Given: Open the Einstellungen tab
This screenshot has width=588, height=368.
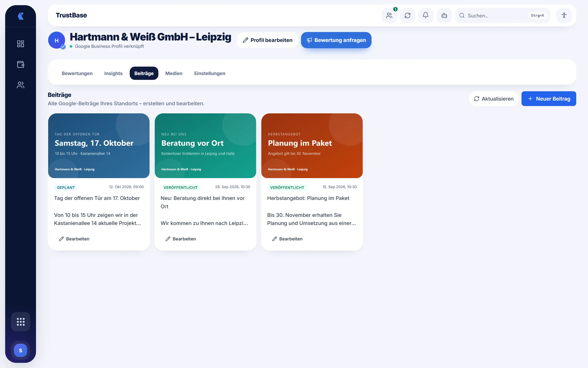Looking at the screenshot, I should (210, 73).
